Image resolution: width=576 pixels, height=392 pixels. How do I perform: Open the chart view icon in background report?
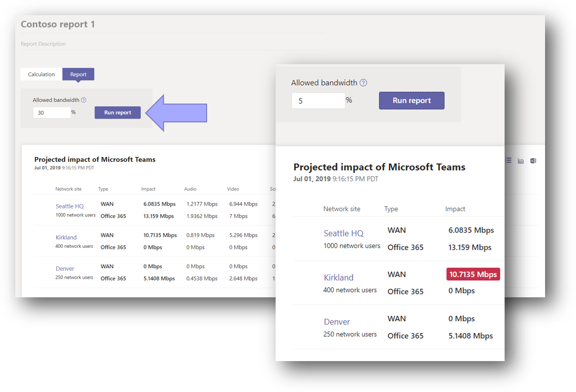[x=521, y=161]
